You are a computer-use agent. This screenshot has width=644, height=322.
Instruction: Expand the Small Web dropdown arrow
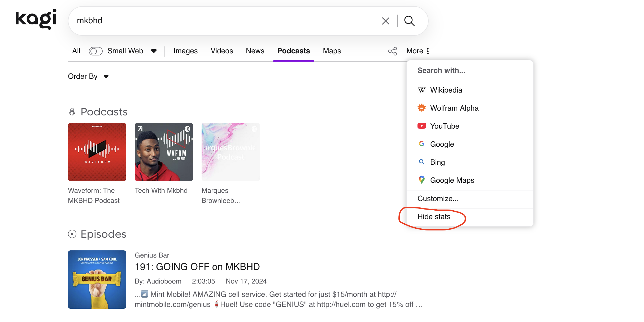pyautogui.click(x=154, y=51)
